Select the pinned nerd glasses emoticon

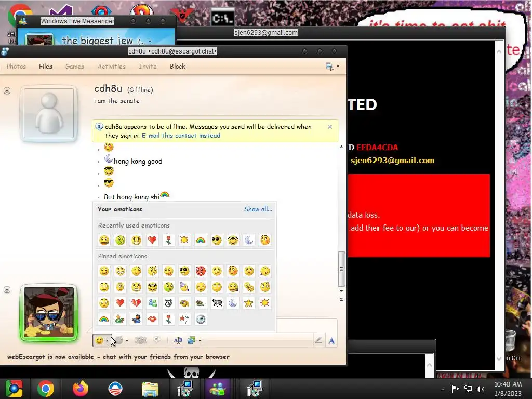point(152,287)
